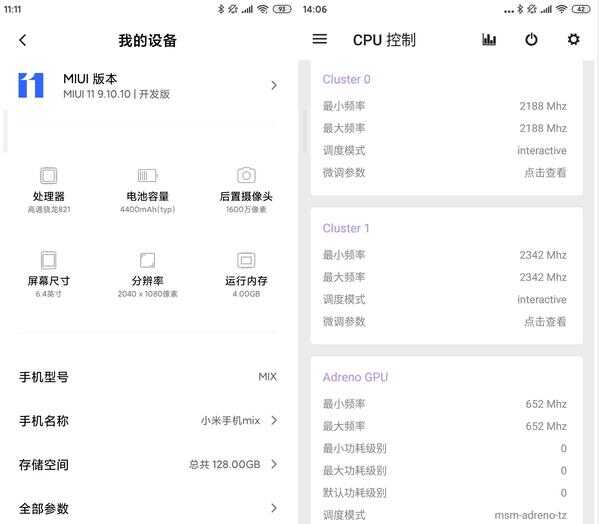Open the 存储空间 row
The width and height of the screenshot is (599, 524).
(149, 464)
